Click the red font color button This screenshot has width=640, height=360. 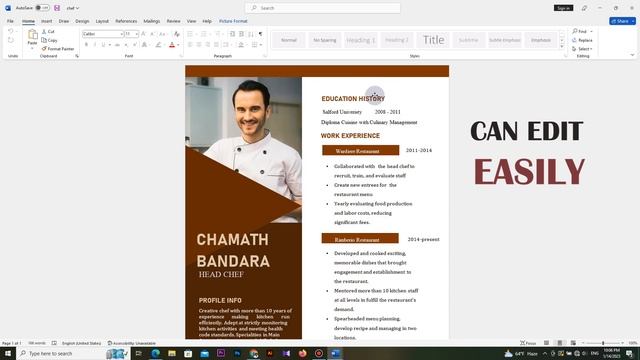(x=172, y=44)
